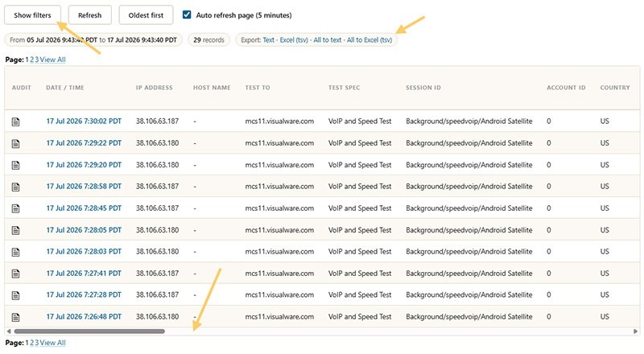Click VoIP and Speed Test in 7:28:03 row

pos(360,251)
